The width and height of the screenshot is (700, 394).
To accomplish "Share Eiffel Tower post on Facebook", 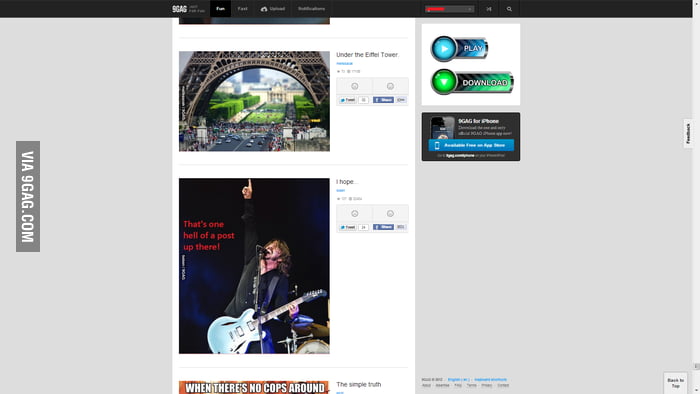I will 383,100.
